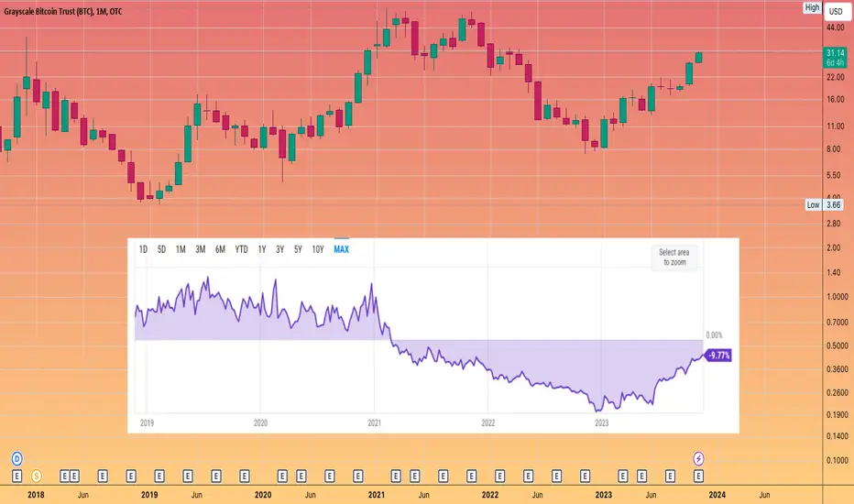Click 44.00 on the price axis
Image resolution: width=854 pixels, height=504 pixels.
pos(835,27)
